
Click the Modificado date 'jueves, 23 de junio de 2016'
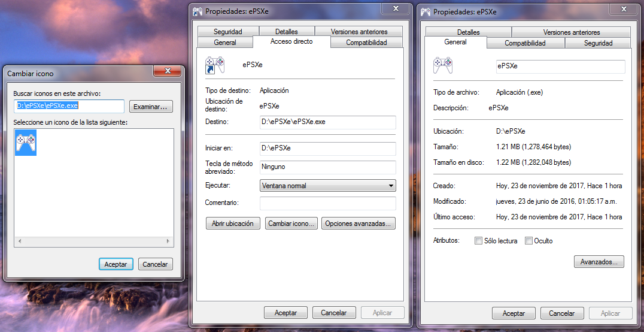pos(537,201)
